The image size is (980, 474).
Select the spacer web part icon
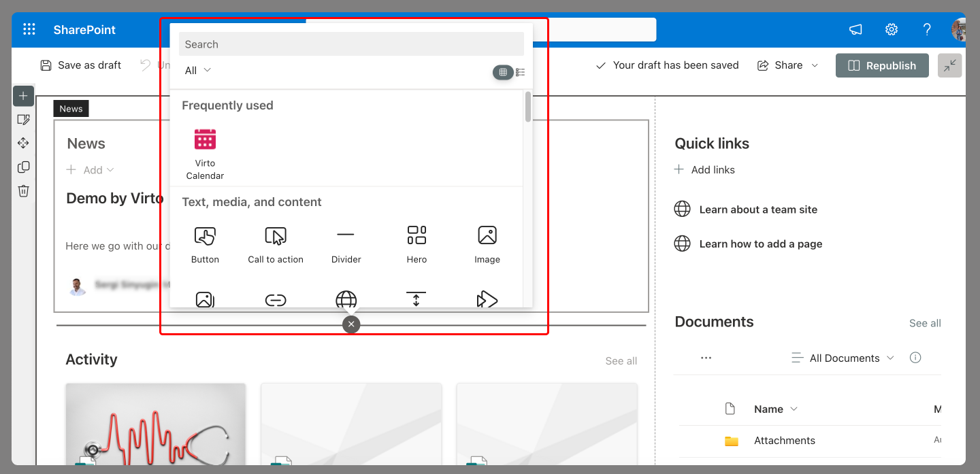click(416, 299)
